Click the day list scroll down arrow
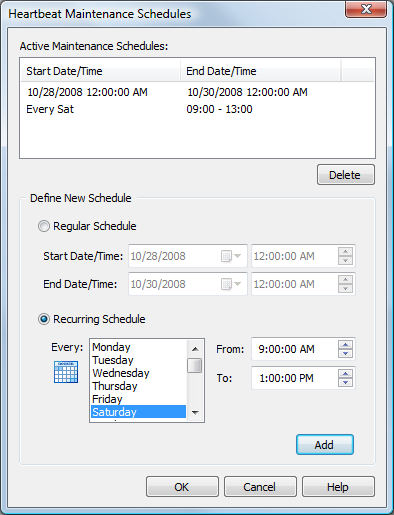The image size is (394, 515). click(195, 413)
